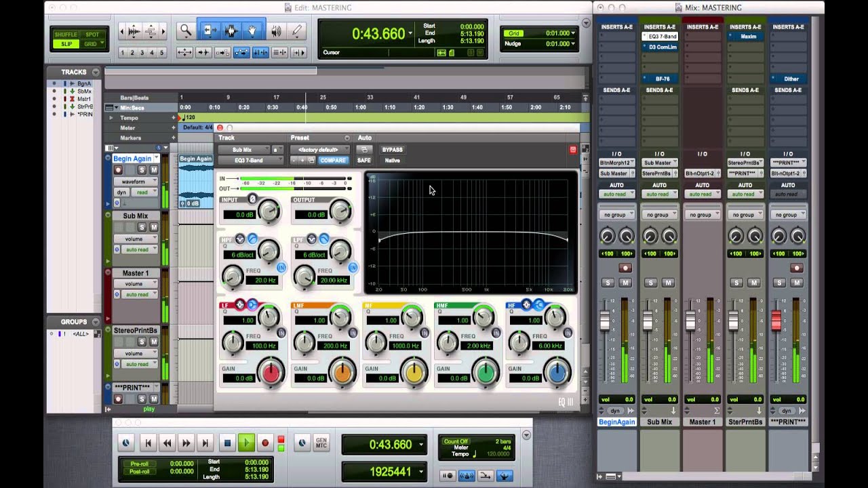Select the Zoomer tool in Edit toolbar
This screenshot has height=488, width=868.
point(185,30)
